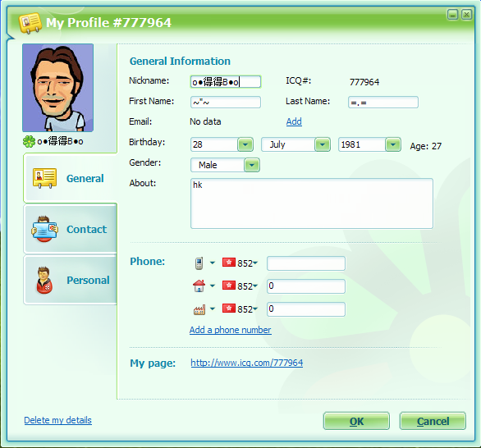Click the profile avatar picture
The image size is (481, 448).
(x=58, y=88)
